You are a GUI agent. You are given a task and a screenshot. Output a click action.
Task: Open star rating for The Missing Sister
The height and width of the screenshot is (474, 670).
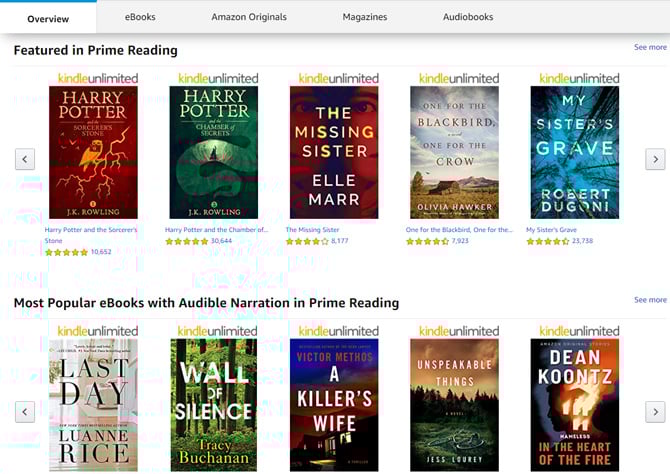(307, 241)
